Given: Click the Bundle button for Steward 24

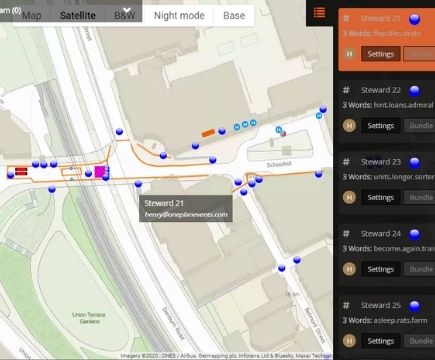Looking at the screenshot, I should pos(420,269).
